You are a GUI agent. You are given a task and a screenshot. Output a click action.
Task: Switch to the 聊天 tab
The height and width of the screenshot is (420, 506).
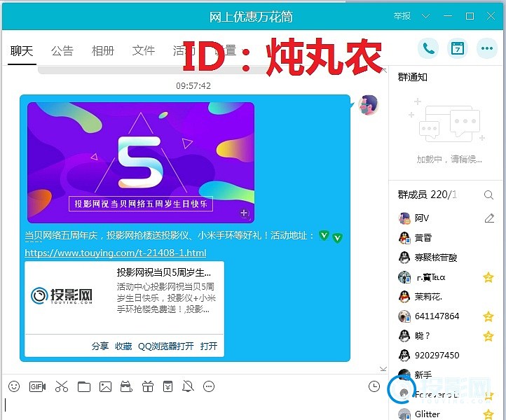click(22, 50)
